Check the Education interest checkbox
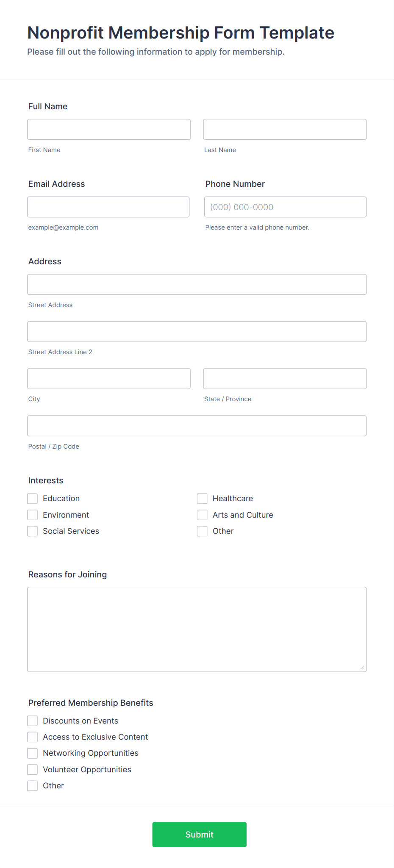This screenshot has height=868, width=394. coord(32,498)
